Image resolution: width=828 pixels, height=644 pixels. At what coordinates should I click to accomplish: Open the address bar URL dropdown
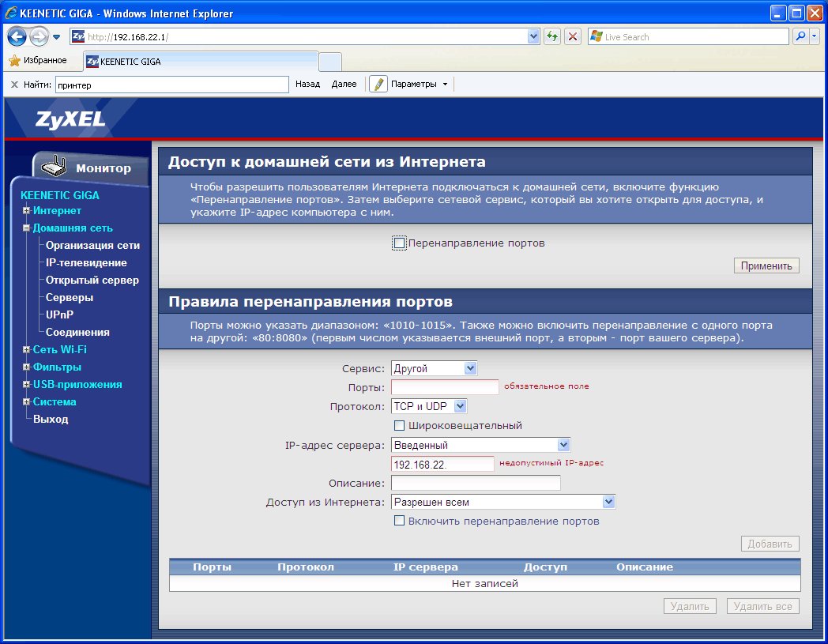point(533,36)
